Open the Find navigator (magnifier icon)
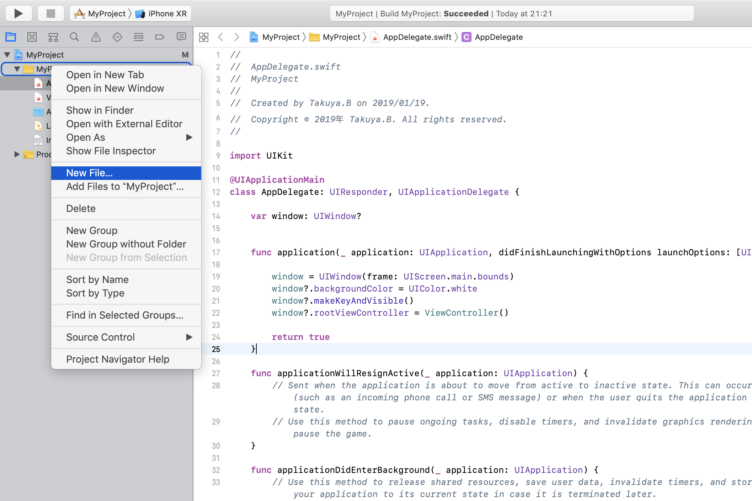 pyautogui.click(x=74, y=37)
